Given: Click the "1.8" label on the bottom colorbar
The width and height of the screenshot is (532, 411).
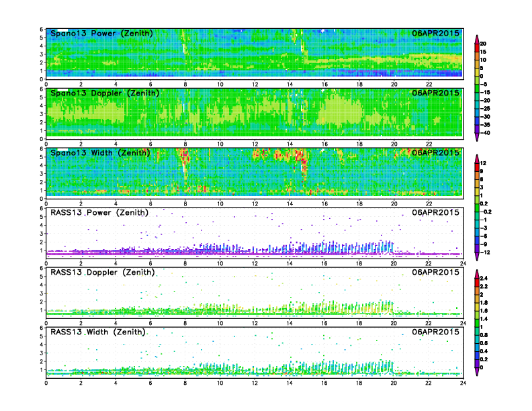Looking at the screenshot, I should [484, 302].
